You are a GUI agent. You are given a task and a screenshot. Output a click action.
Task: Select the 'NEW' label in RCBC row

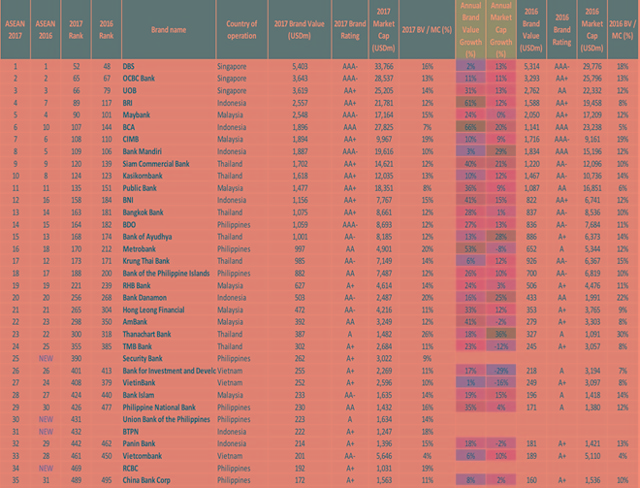click(x=46, y=468)
